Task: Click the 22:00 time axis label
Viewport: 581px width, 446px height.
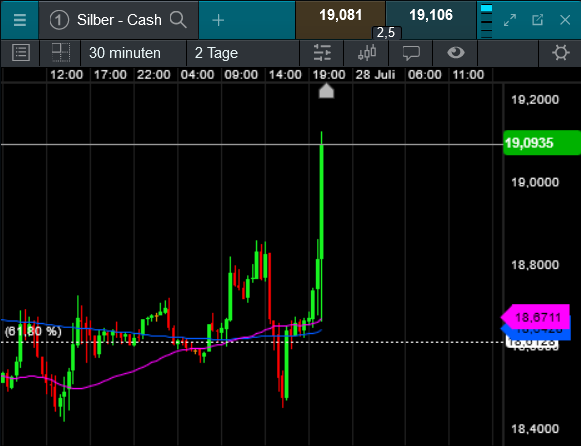Action: tap(153, 75)
